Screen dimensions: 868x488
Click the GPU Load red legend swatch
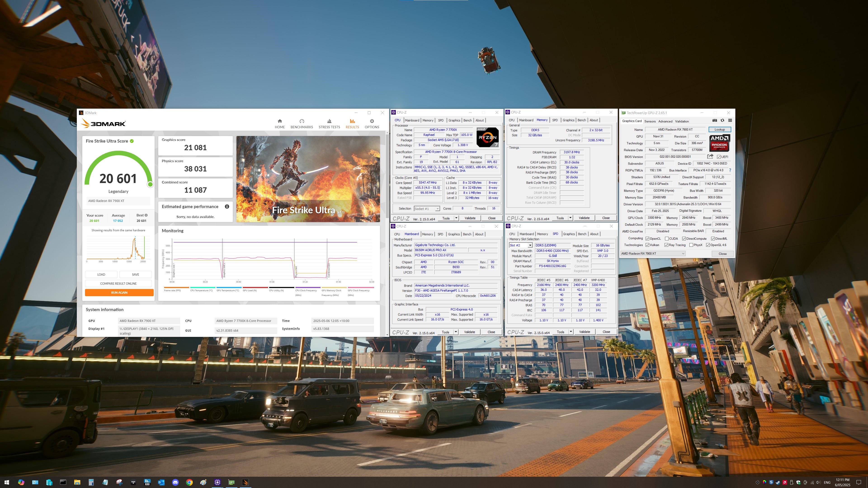[255, 288]
